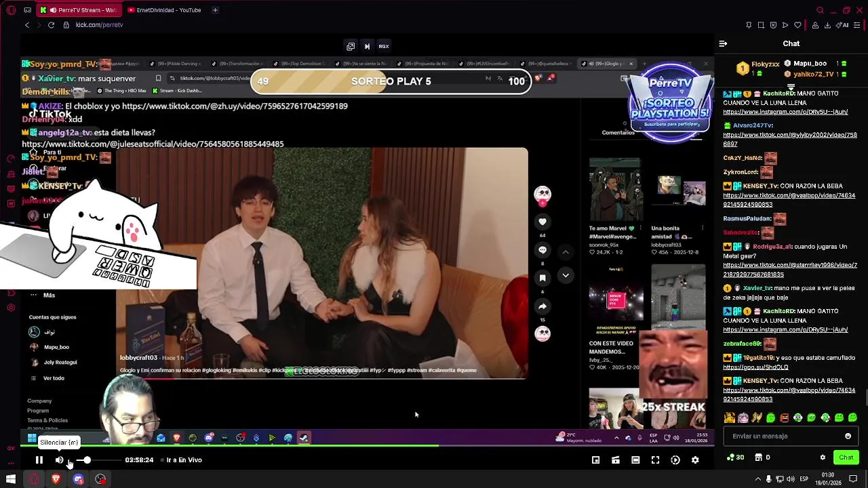Open Opera GX main menu logo
This screenshot has height=488, width=868.
10,10
